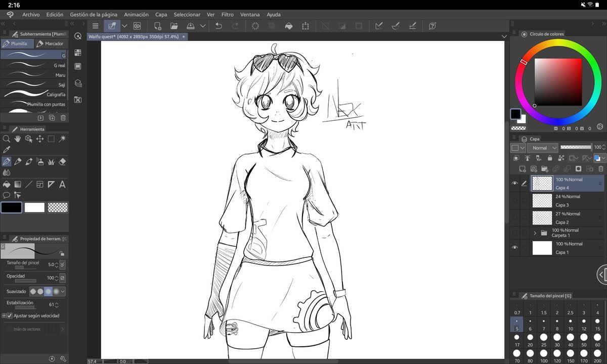
Task: Click Undo arrow in command bar
Action: coord(219,26)
